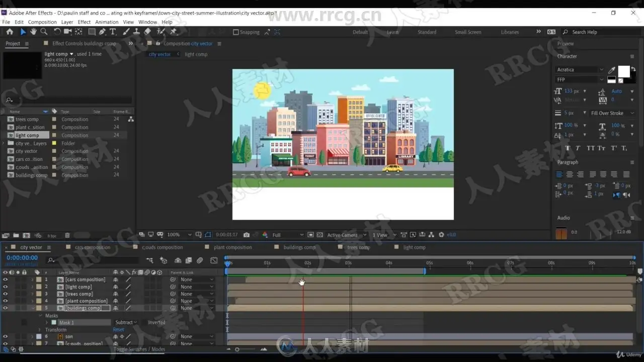Select the Clone Stamp tool
644x362 pixels.
pyautogui.click(x=136, y=32)
